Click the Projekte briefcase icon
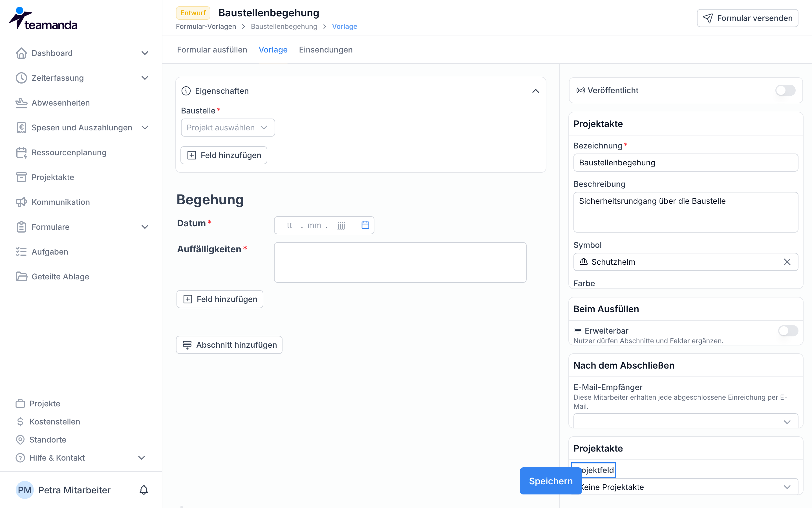812x508 pixels. click(20, 404)
